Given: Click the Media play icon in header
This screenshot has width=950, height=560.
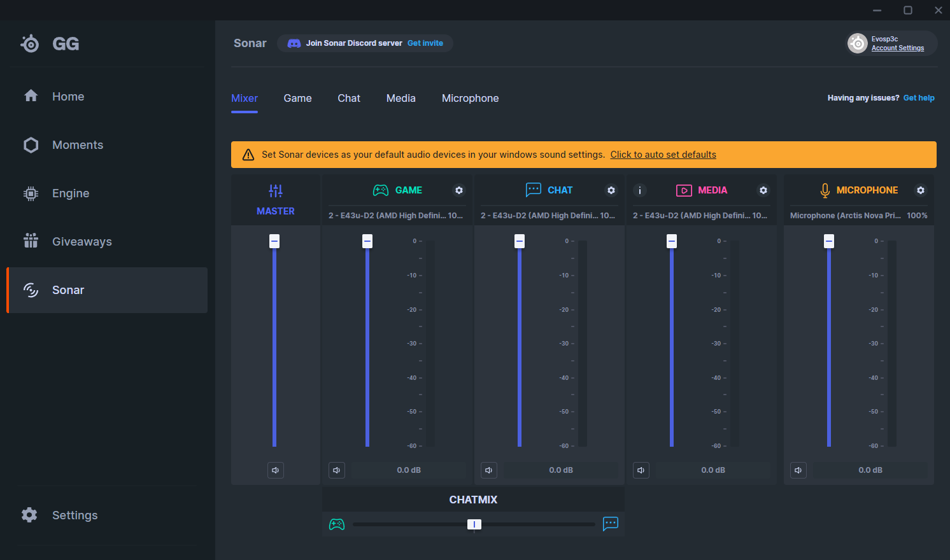Looking at the screenshot, I should coord(684,190).
